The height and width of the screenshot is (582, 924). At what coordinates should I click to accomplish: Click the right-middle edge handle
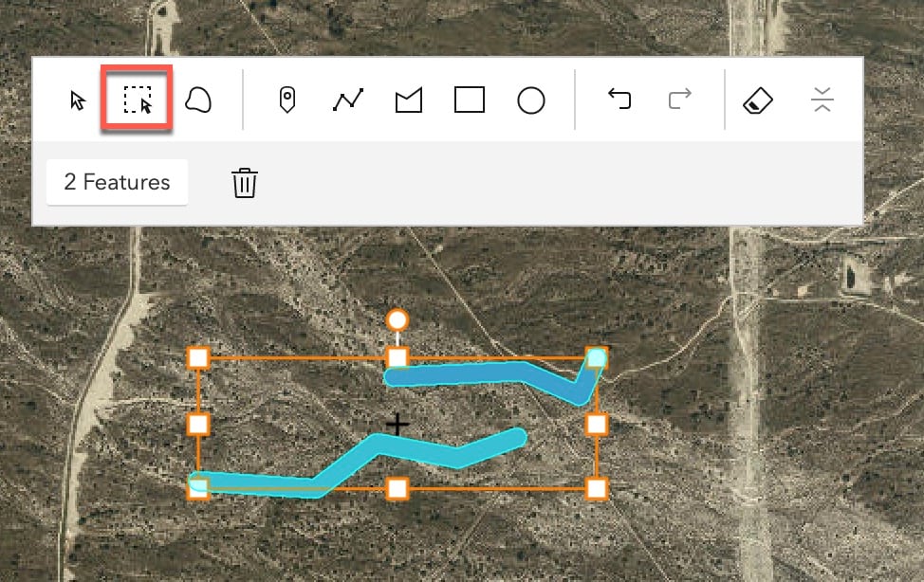click(x=597, y=424)
